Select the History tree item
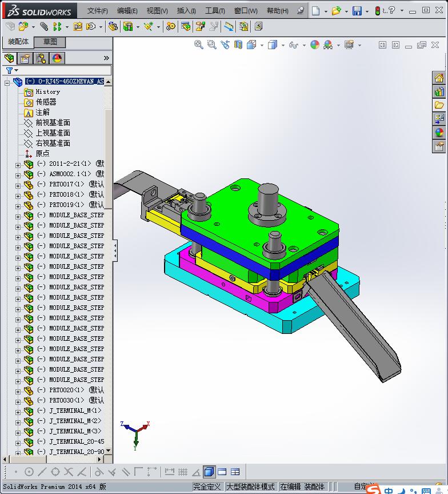 click(x=47, y=91)
